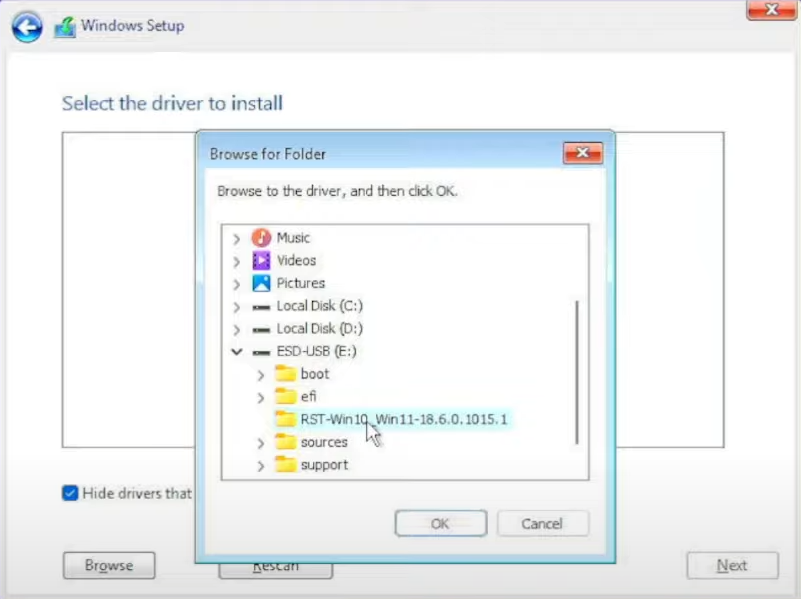Cancel the Browse for Folder dialog

(543, 523)
